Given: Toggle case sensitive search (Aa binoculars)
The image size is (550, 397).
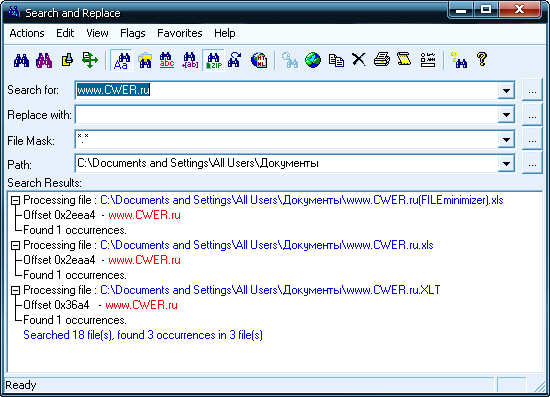Looking at the screenshot, I should (121, 60).
